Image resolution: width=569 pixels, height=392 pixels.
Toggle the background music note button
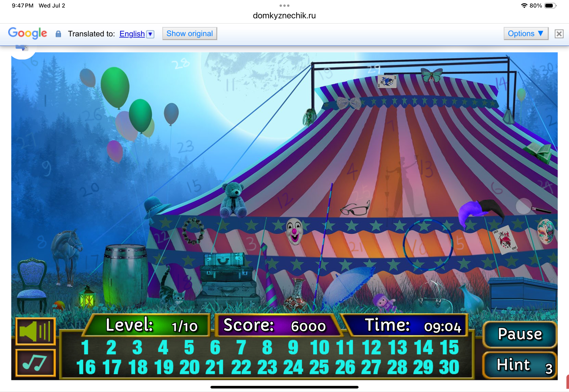(x=36, y=363)
